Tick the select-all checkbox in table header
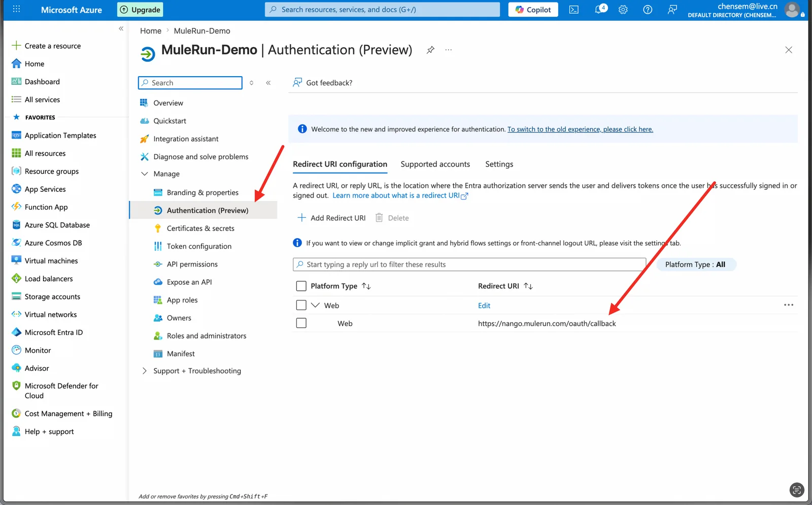 301,286
